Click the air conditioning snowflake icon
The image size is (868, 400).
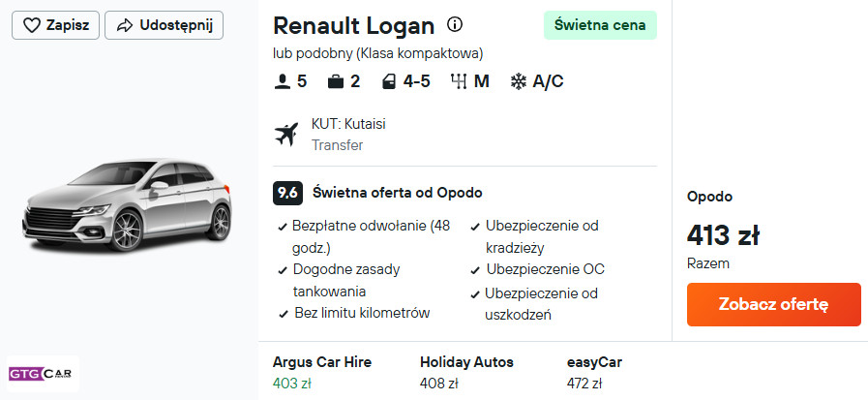coord(519,81)
